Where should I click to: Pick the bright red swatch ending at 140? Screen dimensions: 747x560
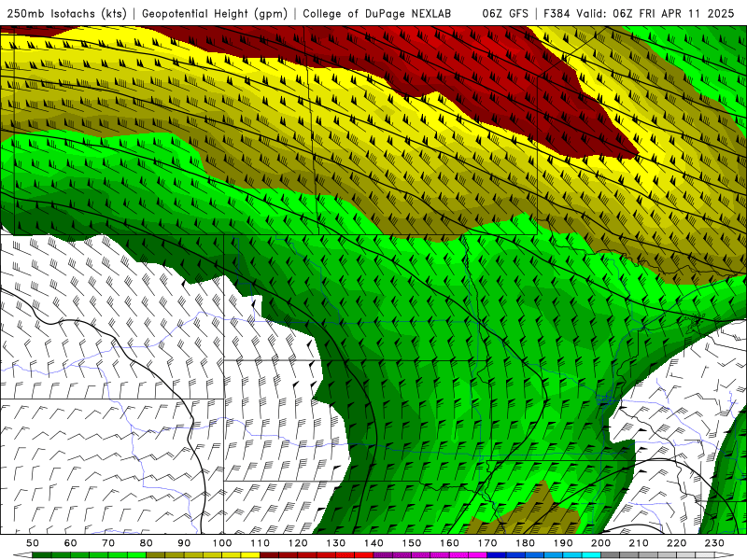363,555
